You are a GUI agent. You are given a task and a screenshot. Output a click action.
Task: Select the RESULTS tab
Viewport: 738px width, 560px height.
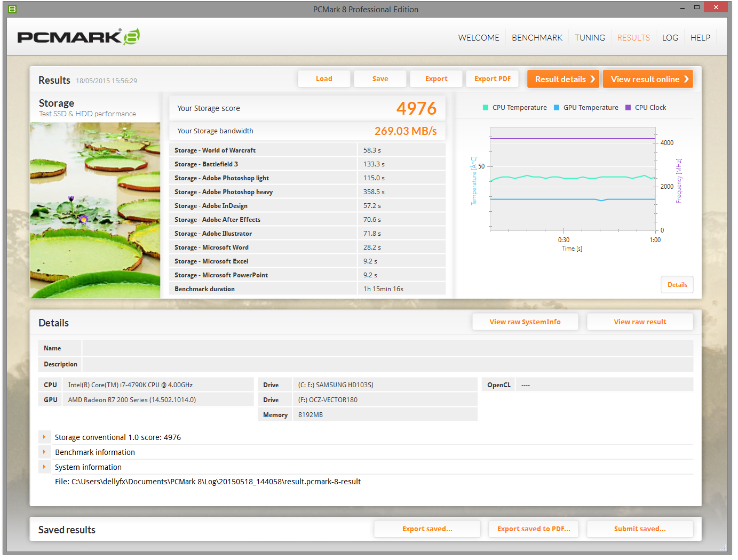pos(633,38)
